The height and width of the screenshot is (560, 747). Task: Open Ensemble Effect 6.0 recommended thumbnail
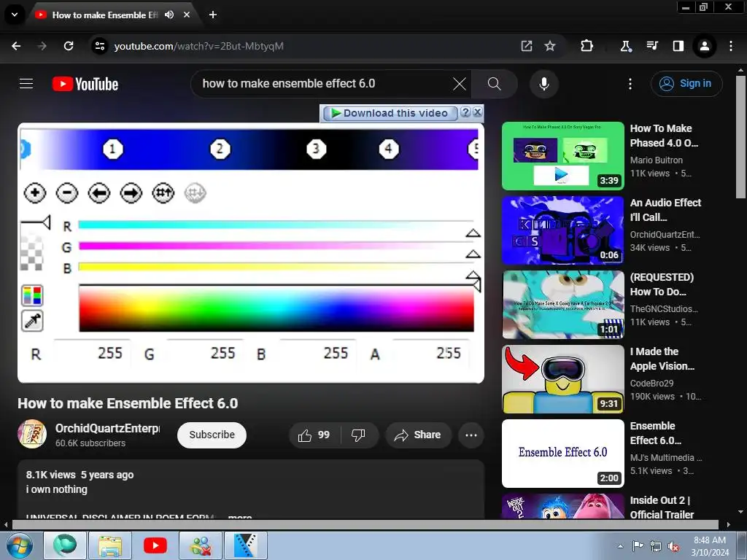pyautogui.click(x=563, y=453)
